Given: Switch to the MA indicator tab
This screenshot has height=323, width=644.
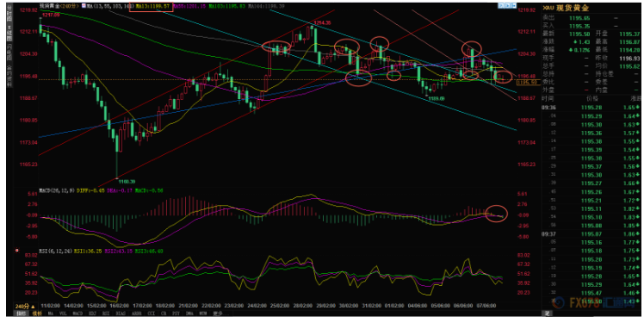Looking at the screenshot, I should tap(51, 314).
